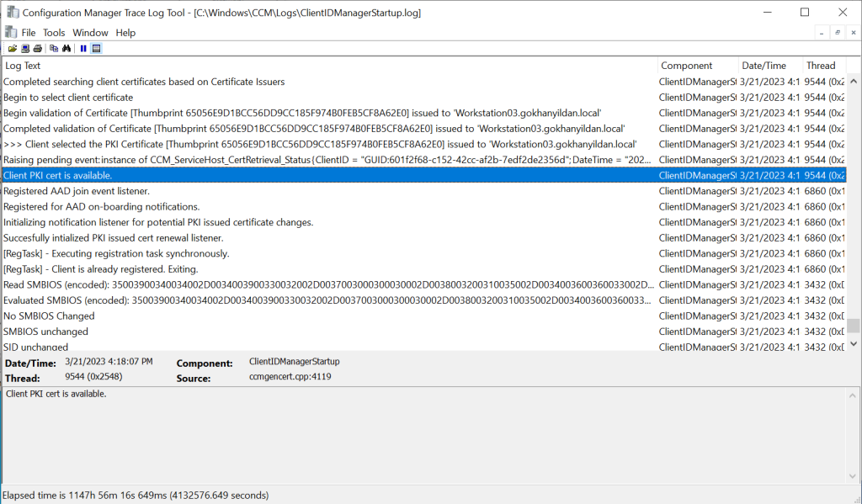Screen dimensions: 862x504
Task: Select row 'Completed searching client certificates based on Certificate Issuers'
Action: coord(423,82)
